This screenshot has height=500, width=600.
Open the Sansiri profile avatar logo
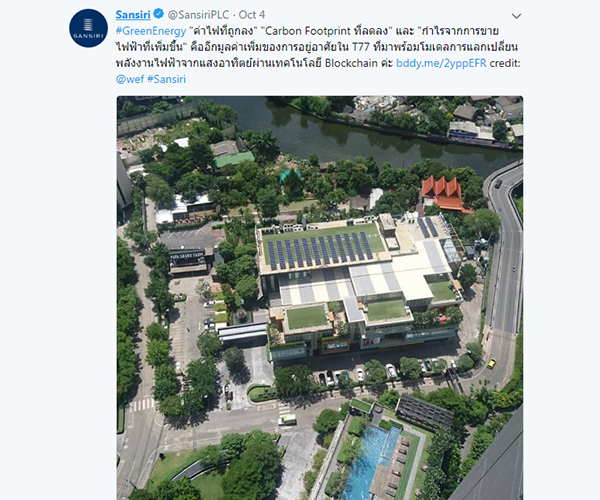point(88,28)
